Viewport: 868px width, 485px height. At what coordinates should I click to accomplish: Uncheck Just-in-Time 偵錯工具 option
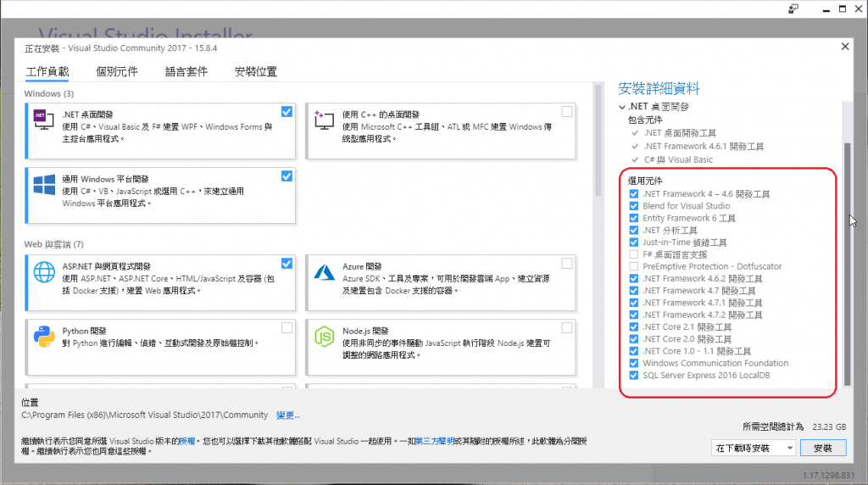[634, 242]
